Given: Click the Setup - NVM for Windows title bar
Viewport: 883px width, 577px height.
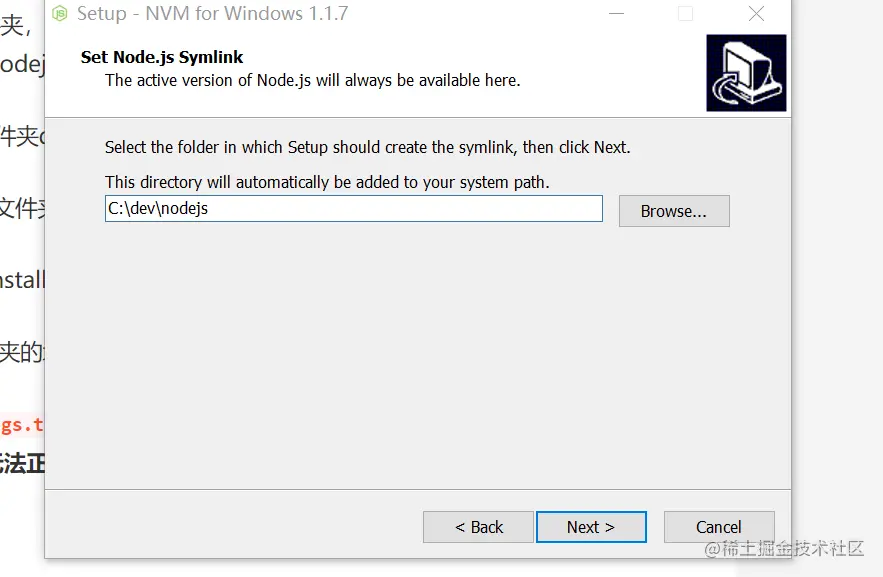Looking at the screenshot, I should tap(212, 14).
